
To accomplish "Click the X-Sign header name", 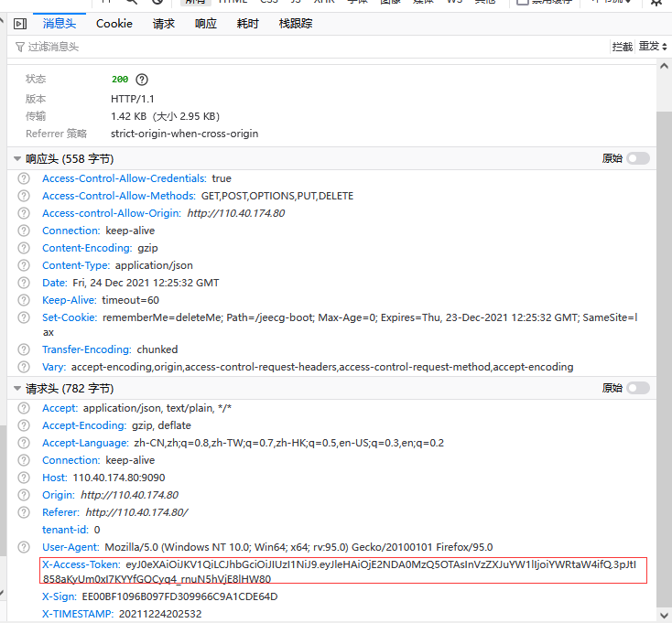I will click(x=60, y=596).
